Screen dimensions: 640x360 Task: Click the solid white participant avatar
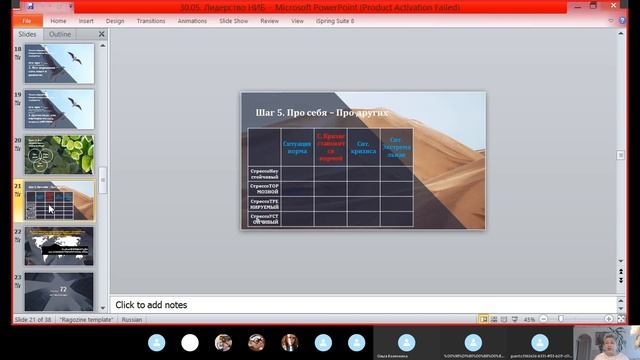pos(190,343)
